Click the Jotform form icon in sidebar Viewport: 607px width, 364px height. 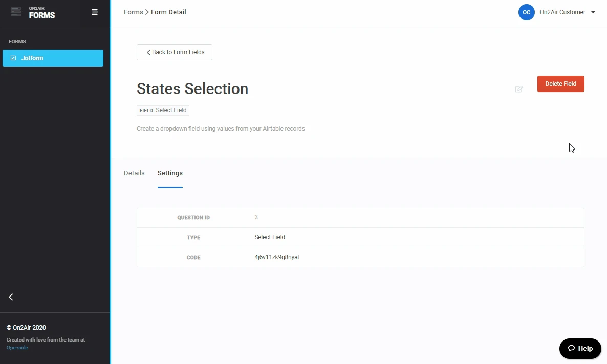(x=13, y=58)
